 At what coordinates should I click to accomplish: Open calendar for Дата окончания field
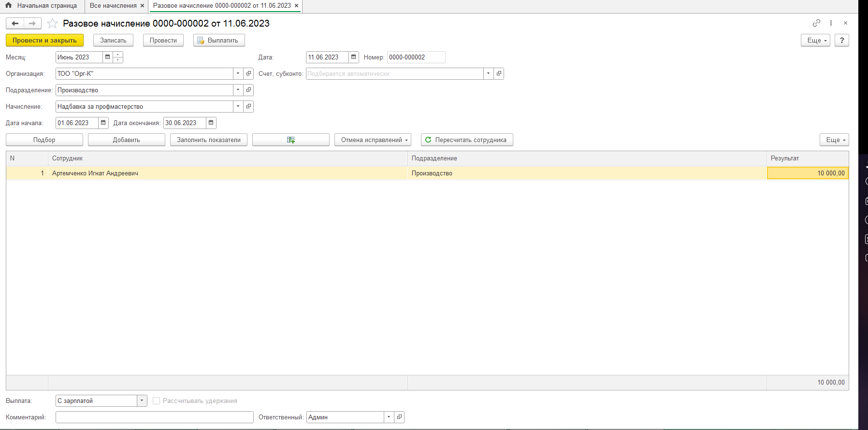[211, 123]
